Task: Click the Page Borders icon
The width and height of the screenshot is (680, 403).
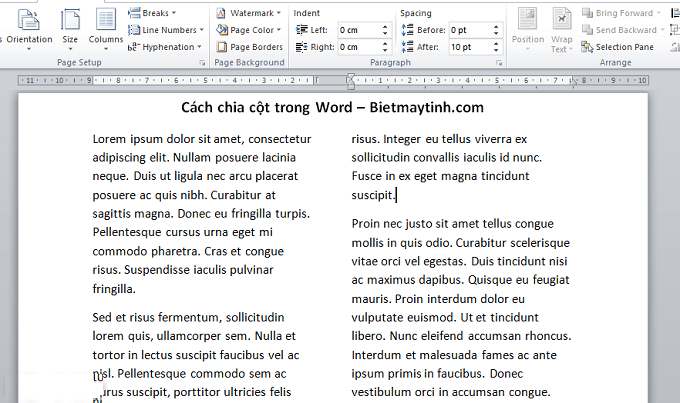Action: [x=222, y=47]
